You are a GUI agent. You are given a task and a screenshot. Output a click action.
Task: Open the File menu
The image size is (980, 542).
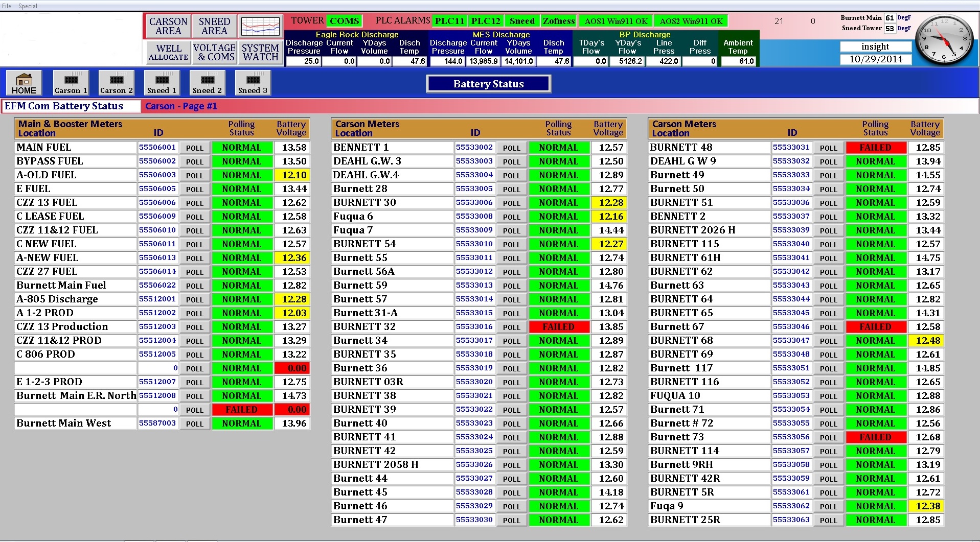click(7, 6)
